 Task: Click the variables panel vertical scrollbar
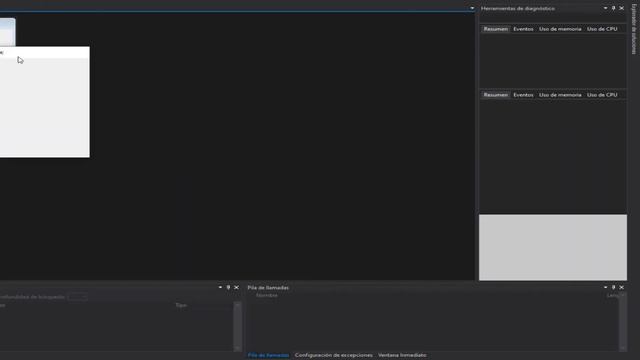[x=237, y=326]
